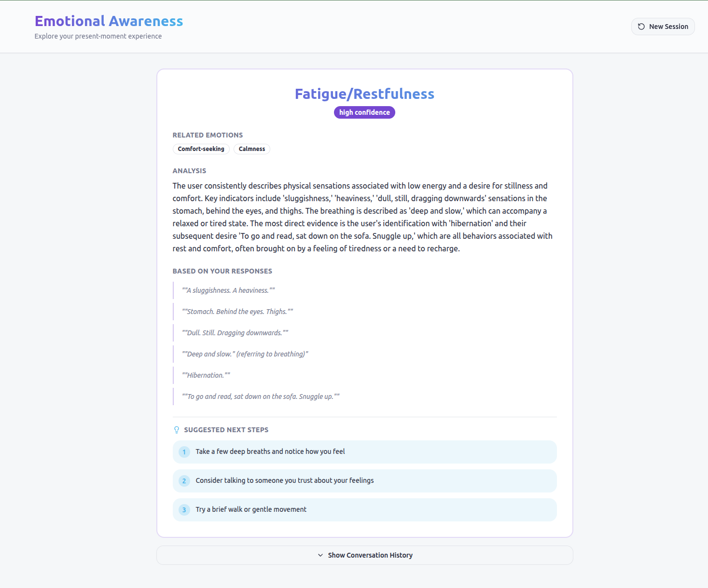Pick the brief walk suggestion
Viewport: 708px width, 588px height.
pyautogui.click(x=250, y=509)
